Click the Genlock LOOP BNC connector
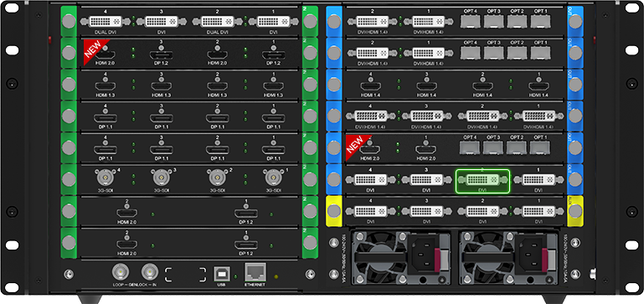Viewport: 644px width, 304px height. 121,271
